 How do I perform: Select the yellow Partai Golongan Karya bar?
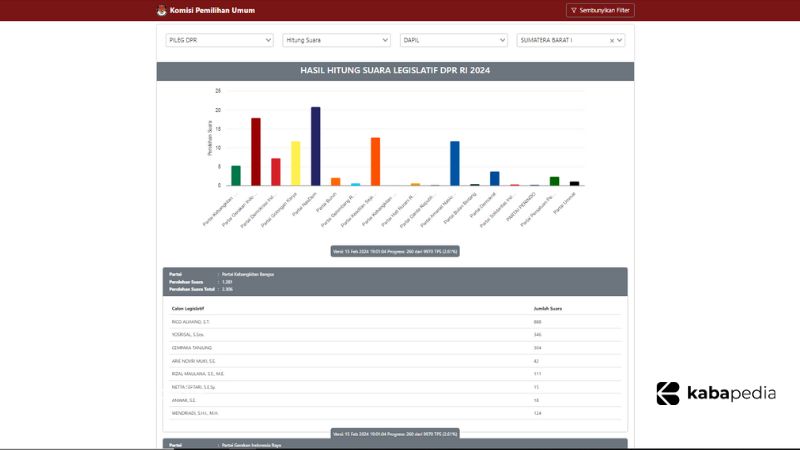point(295,163)
